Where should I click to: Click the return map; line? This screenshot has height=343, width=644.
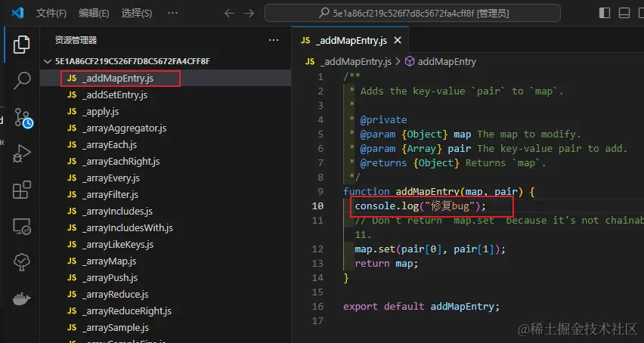coord(386,263)
